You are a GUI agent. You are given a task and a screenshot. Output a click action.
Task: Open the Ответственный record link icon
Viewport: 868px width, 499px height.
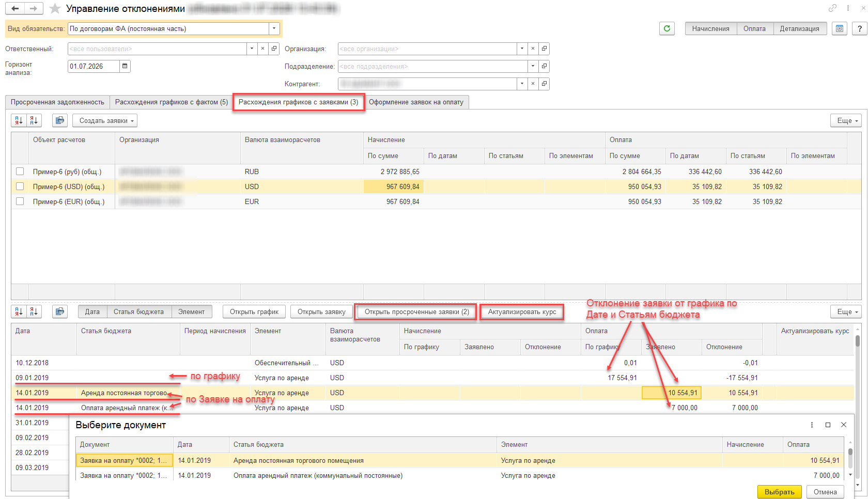click(x=274, y=49)
